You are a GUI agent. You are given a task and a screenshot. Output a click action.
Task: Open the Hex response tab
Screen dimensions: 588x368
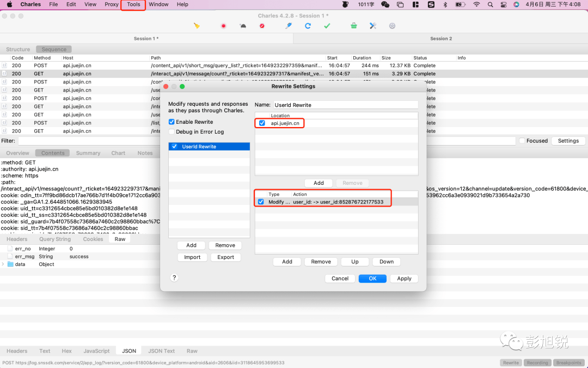tap(67, 351)
